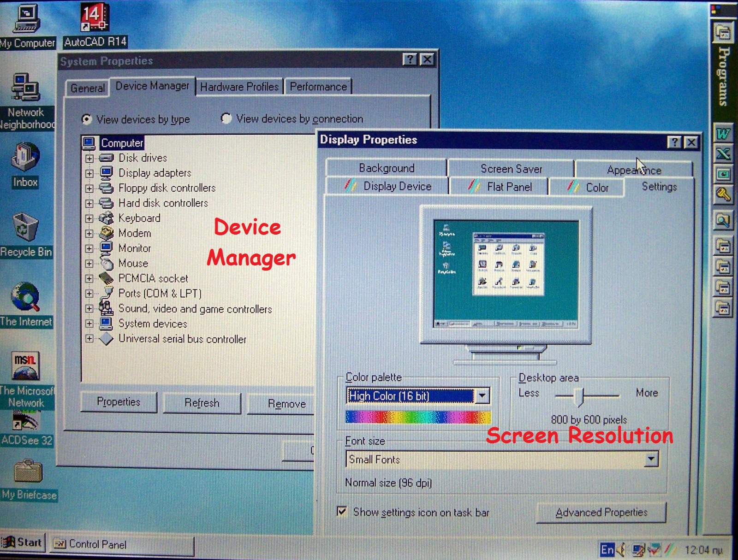738x560 pixels.
Task: Click the Properties button in Device Manager
Action: 119,402
